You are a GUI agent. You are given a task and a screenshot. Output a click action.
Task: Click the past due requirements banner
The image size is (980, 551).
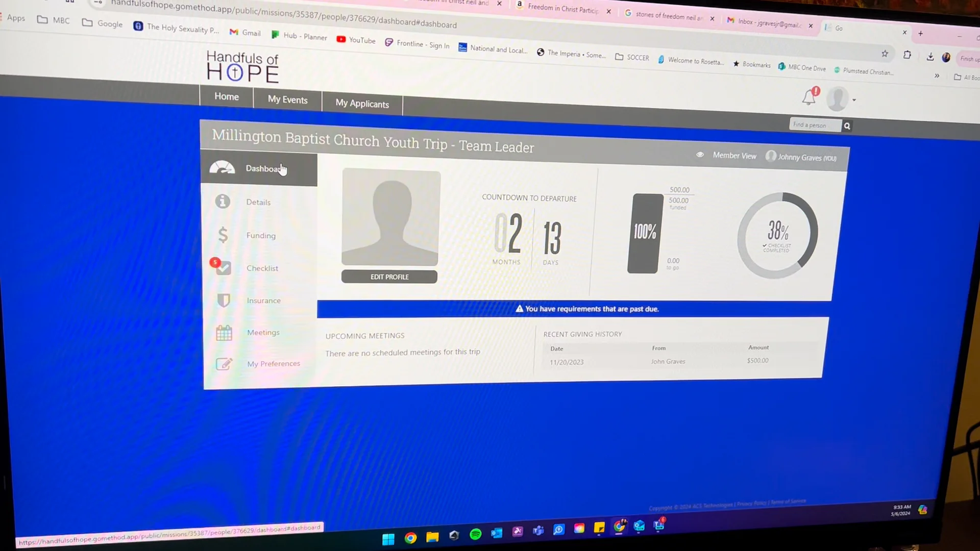point(587,309)
